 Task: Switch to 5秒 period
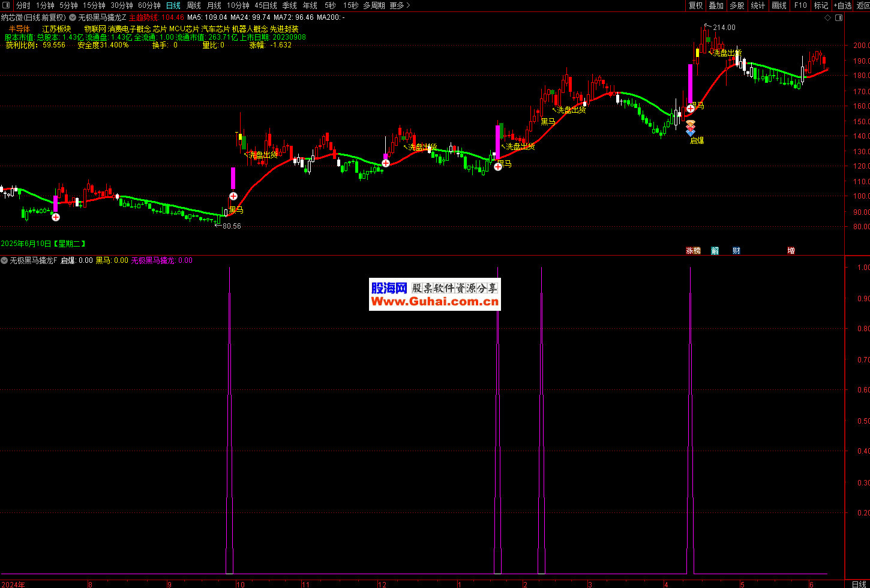click(329, 5)
